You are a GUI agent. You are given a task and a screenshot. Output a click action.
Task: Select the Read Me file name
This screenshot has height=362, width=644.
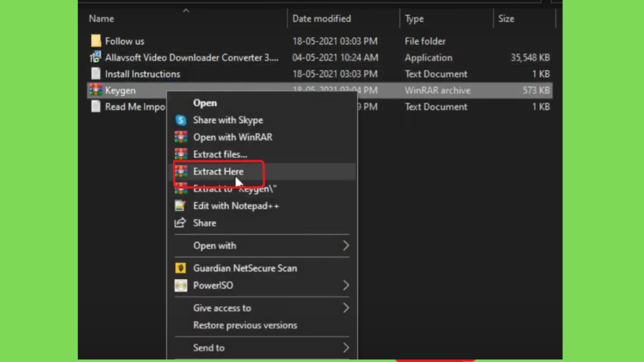pyautogui.click(x=135, y=107)
